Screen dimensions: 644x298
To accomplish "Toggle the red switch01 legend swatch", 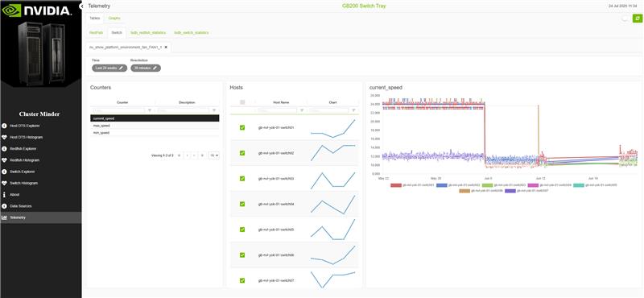I will pyautogui.click(x=396, y=185).
